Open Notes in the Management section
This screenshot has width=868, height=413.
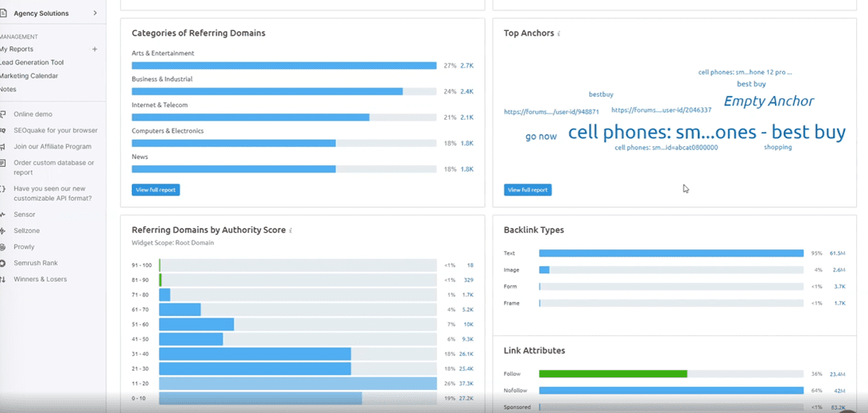(8, 90)
